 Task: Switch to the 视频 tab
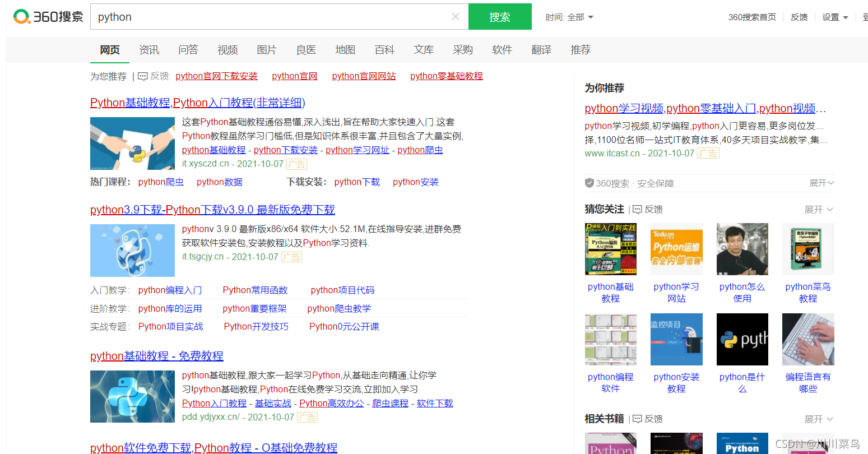click(x=228, y=50)
